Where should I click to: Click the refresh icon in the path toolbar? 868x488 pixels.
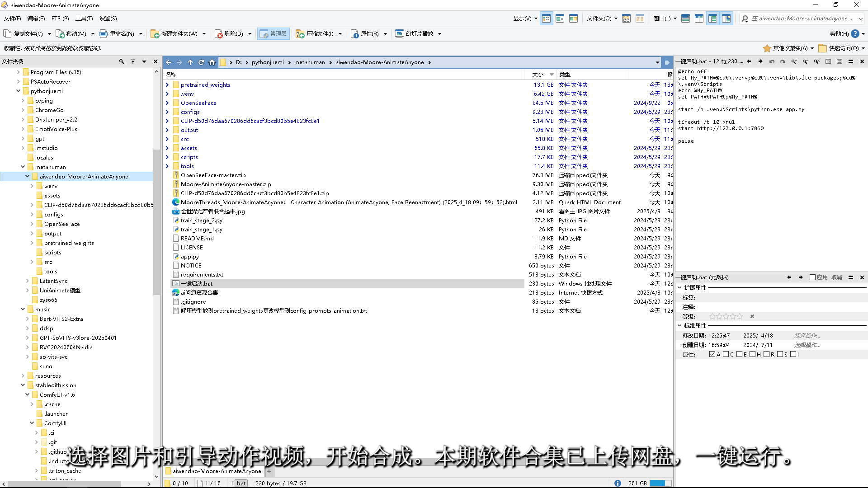pyautogui.click(x=201, y=62)
